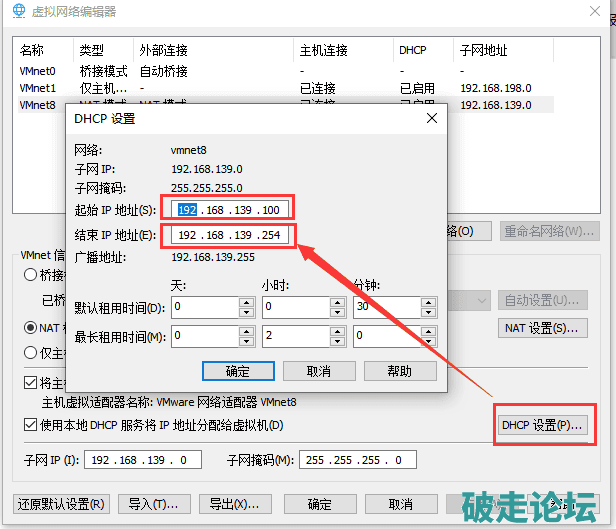Screen dimensions: 616x529
Task: Close the DHCP 设置 dialog with X
Action: tap(431, 118)
